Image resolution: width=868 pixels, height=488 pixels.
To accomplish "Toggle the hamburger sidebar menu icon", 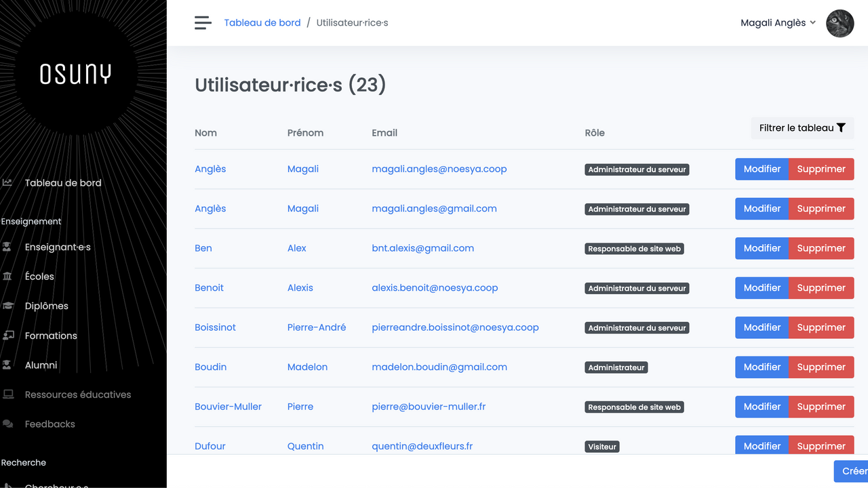I will 203,23.
